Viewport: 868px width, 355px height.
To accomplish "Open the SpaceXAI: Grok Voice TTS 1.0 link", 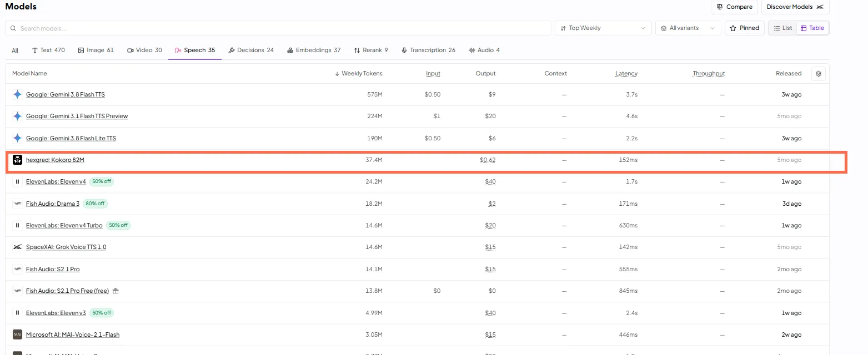I will pos(66,247).
